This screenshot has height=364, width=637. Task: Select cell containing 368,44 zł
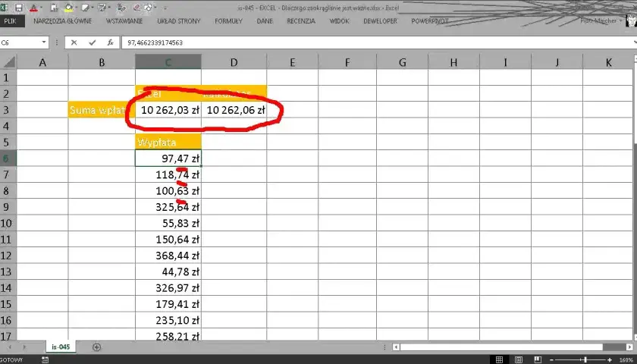coord(168,256)
